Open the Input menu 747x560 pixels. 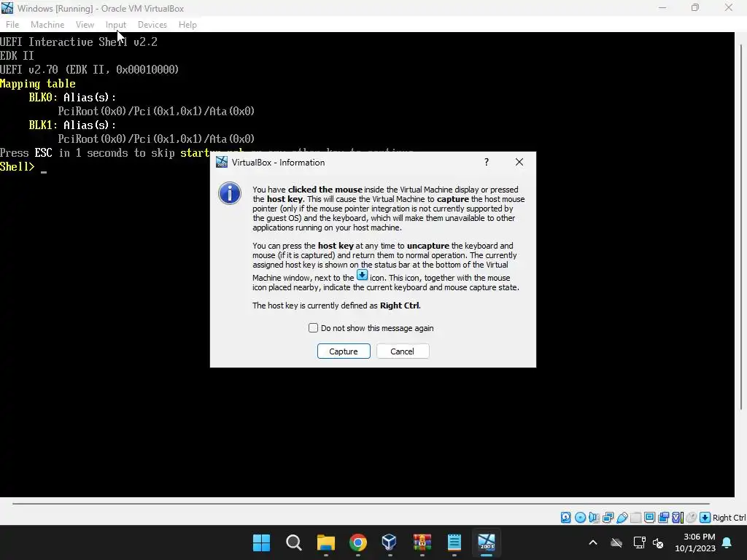coord(116,25)
